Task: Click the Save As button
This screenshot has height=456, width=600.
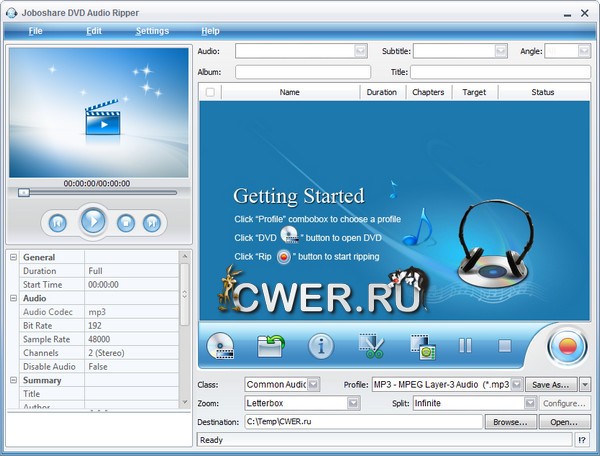Action: [x=551, y=384]
